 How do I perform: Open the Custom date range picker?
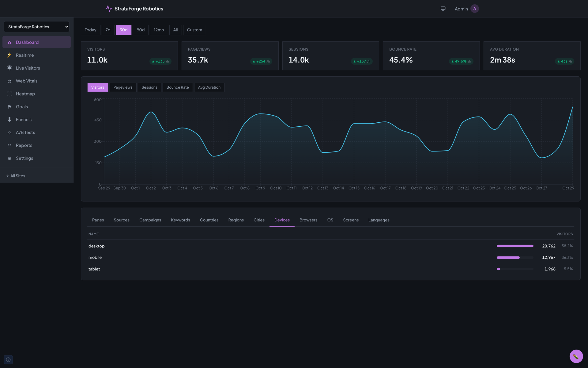[x=194, y=30]
